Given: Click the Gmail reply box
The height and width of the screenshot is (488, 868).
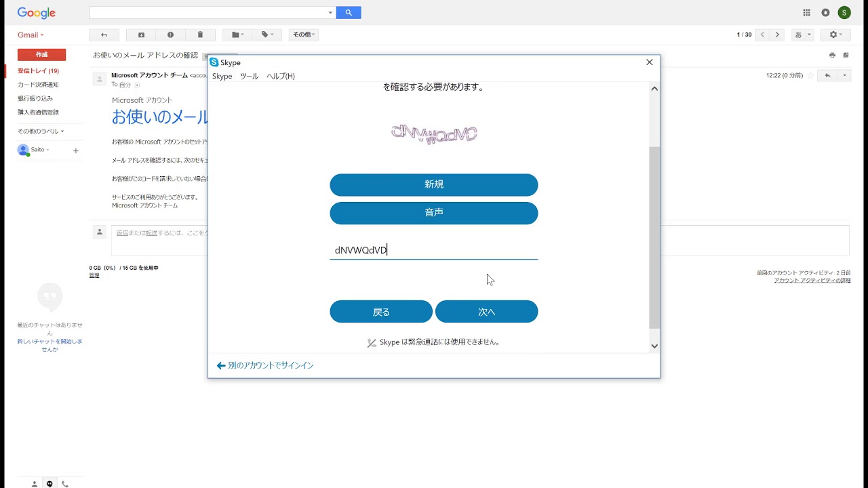Looking at the screenshot, I should [x=480, y=241].
